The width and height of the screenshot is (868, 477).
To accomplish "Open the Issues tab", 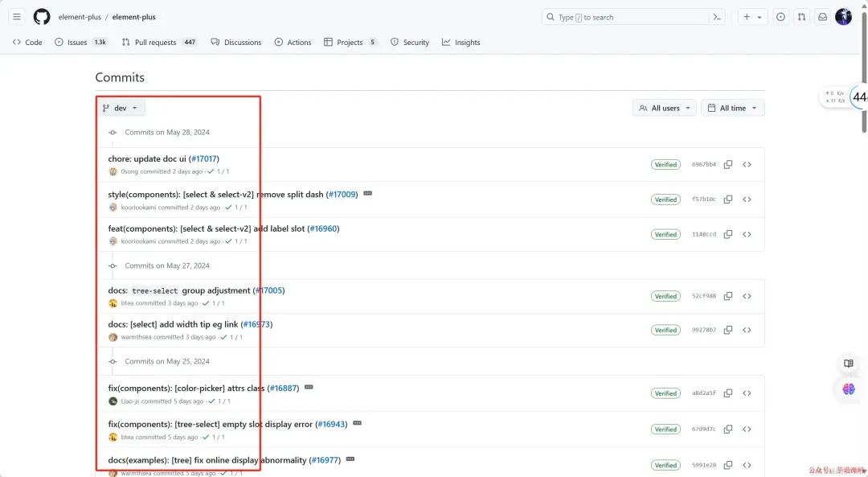I will pyautogui.click(x=81, y=42).
